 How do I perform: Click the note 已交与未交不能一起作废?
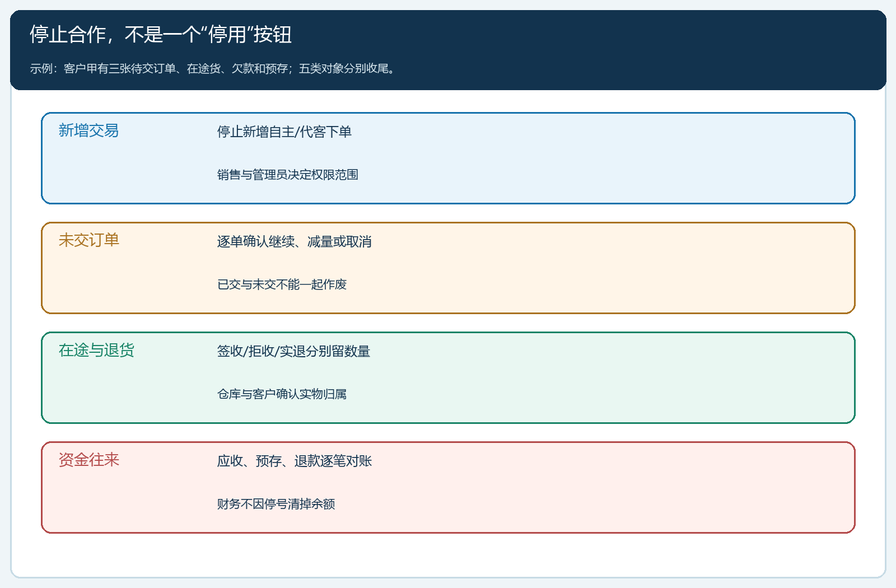(282, 284)
